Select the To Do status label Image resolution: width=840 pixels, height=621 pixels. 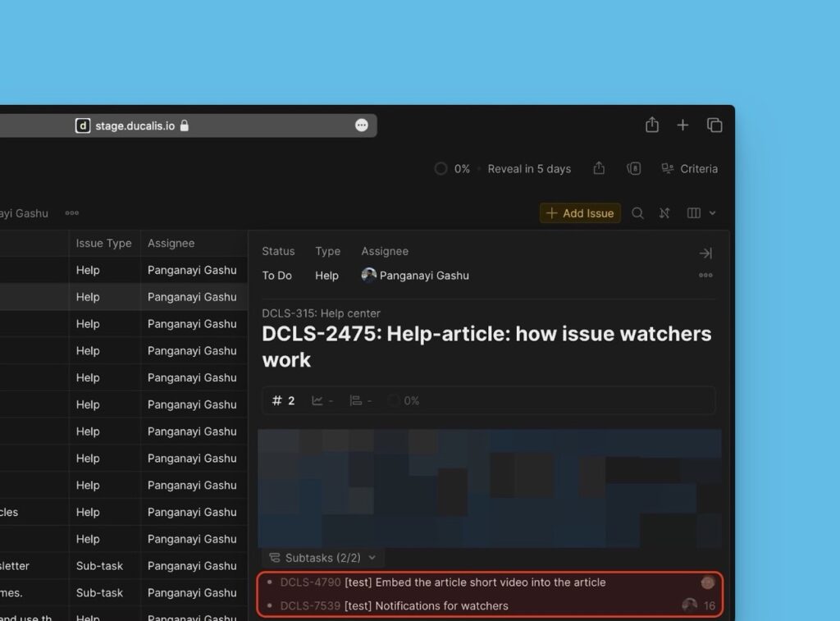(x=276, y=276)
